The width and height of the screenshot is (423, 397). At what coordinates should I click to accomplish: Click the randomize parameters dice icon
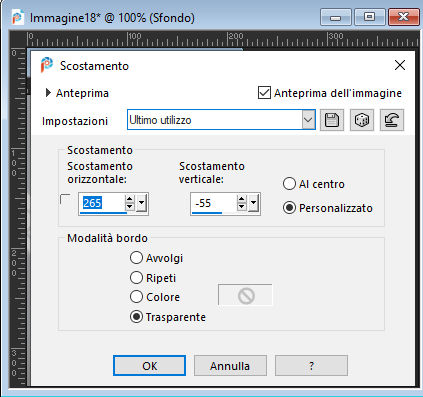pyautogui.click(x=362, y=120)
